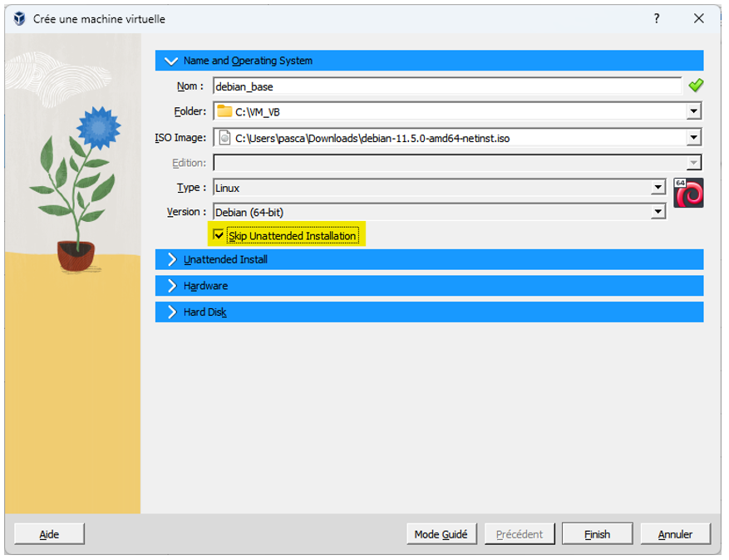
Task: Click the Aide button
Action: click(49, 534)
